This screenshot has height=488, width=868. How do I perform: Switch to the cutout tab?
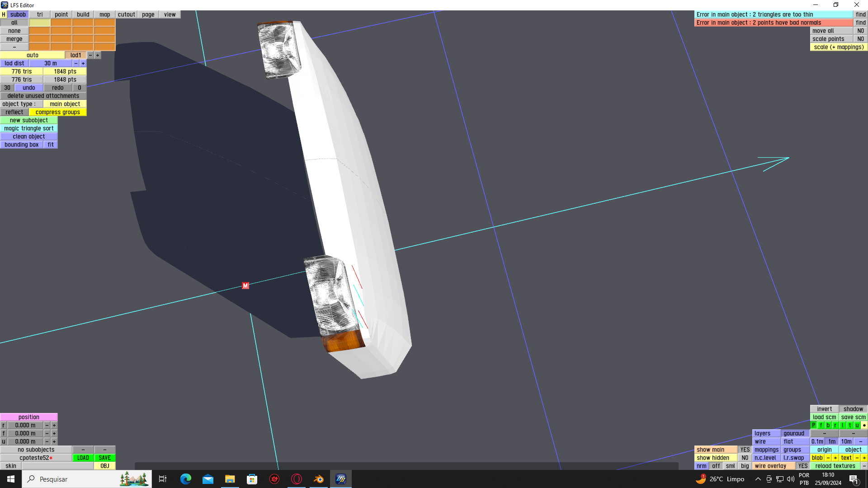click(126, 14)
